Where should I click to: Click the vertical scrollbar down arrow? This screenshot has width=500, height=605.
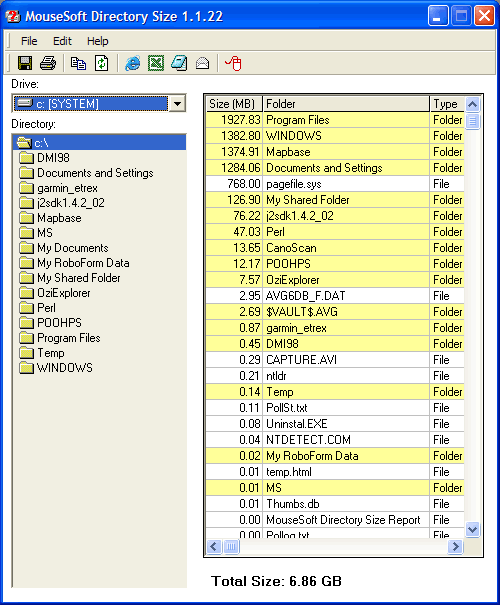(x=473, y=529)
